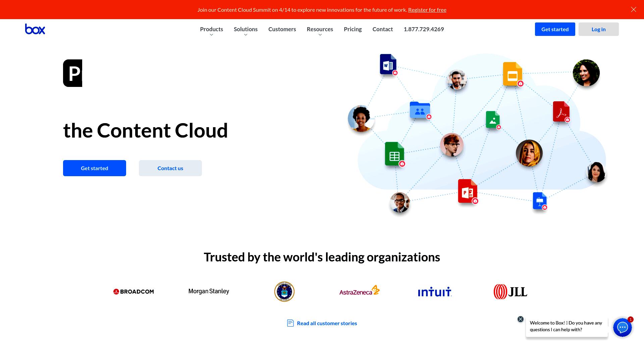Click the blue shared folder icon

pyautogui.click(x=420, y=110)
